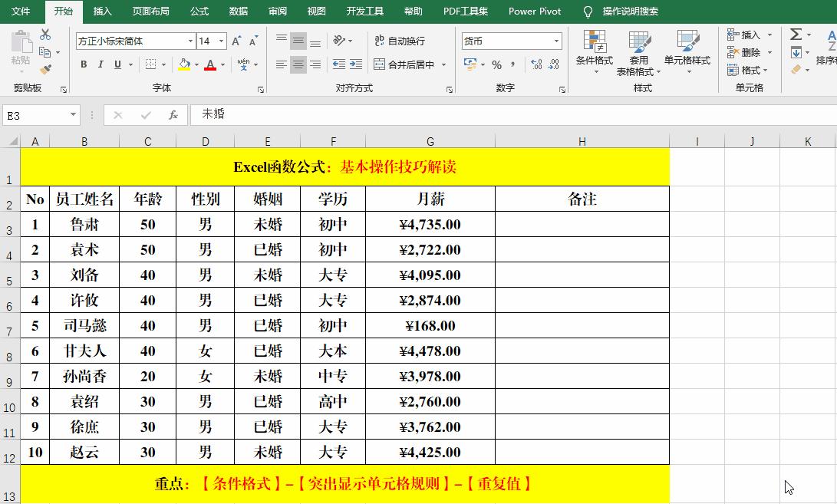Click the Underline icon

[117, 64]
